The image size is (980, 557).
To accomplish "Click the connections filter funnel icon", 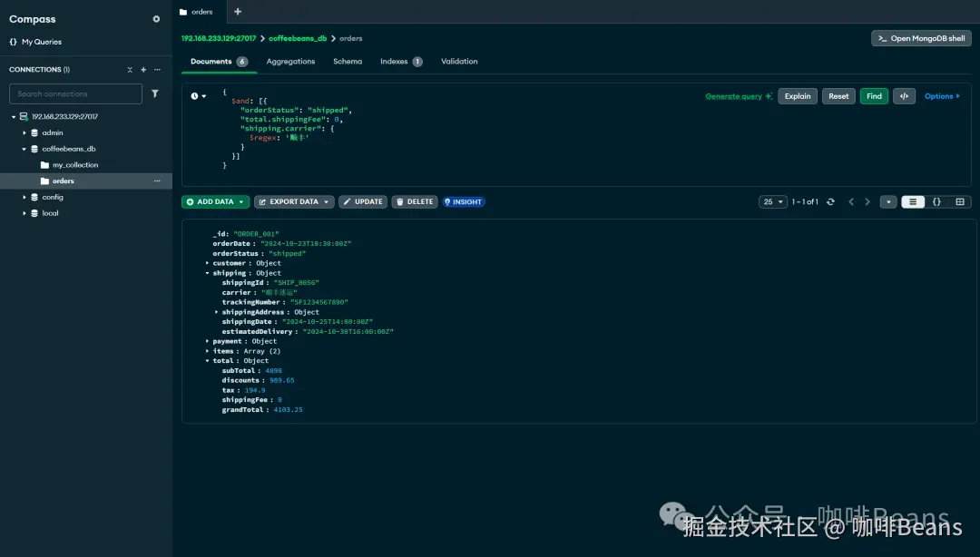I will [155, 93].
